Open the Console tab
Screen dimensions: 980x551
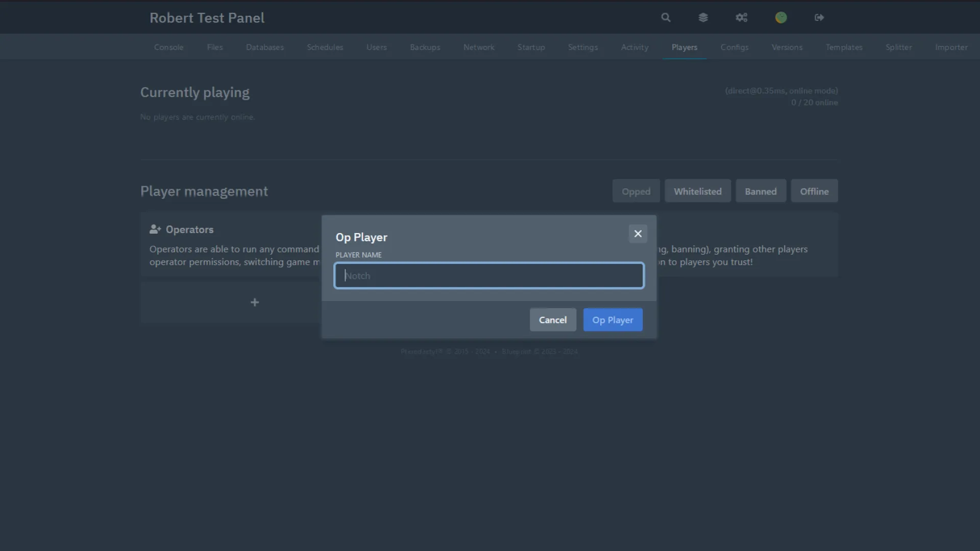coord(168,47)
